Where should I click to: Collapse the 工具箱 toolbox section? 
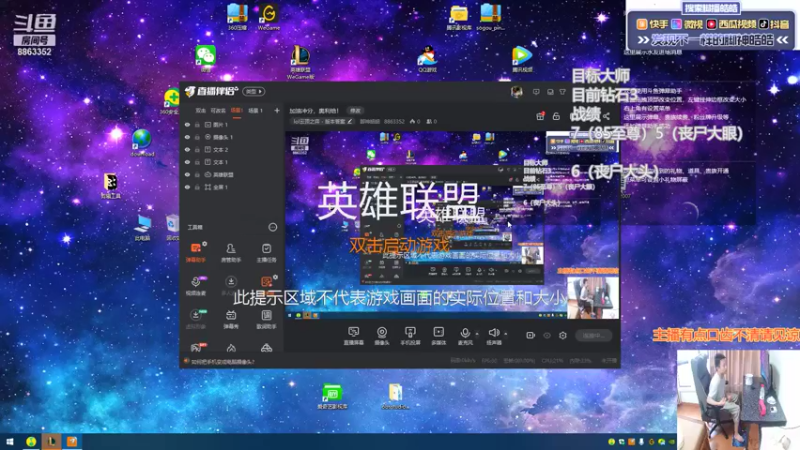pos(273,227)
